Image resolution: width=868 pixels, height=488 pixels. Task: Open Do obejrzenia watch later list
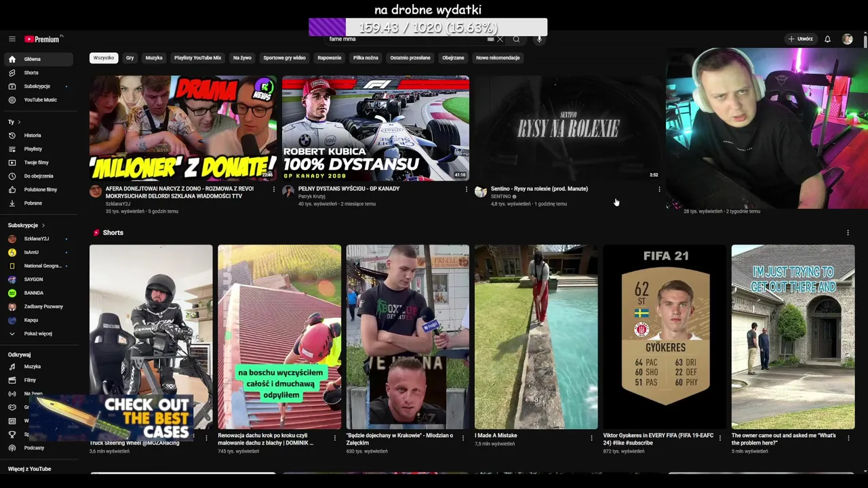[39, 176]
